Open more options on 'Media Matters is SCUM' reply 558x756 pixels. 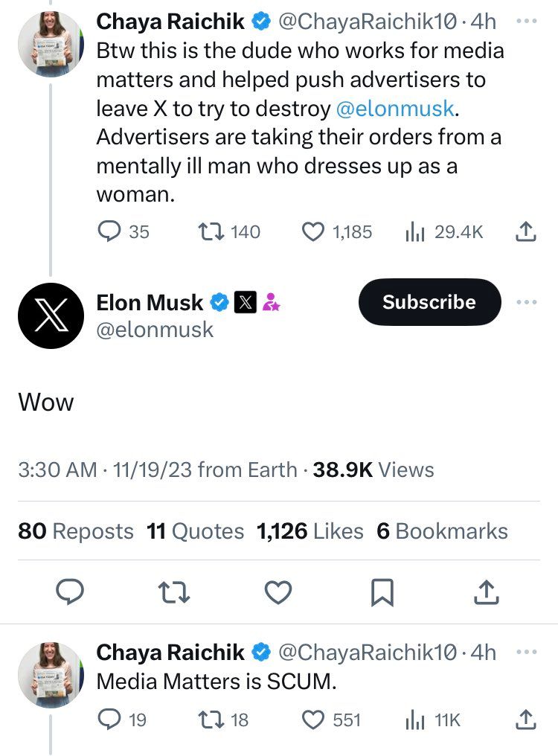point(525,651)
